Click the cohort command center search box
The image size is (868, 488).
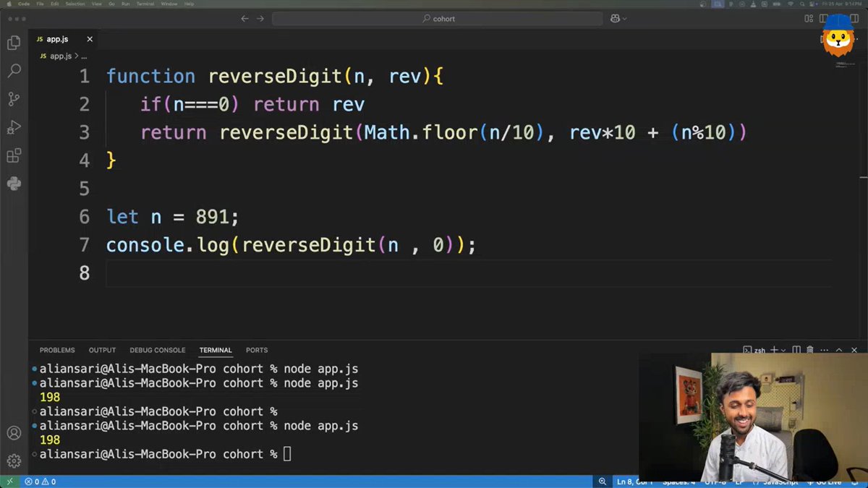438,19
